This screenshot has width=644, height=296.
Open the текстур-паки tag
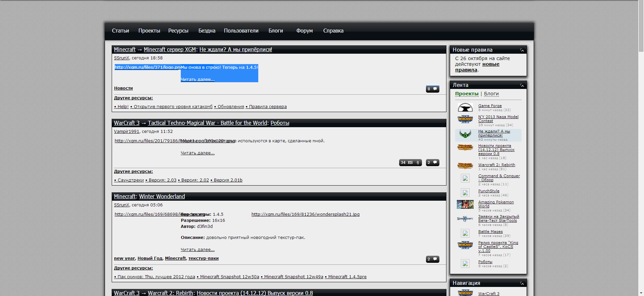(204, 258)
